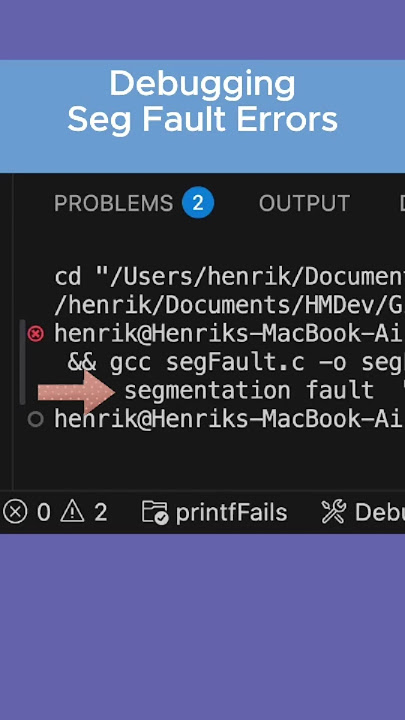Open errors count in status bar
Screen dimensions: 405x720
point(26,512)
